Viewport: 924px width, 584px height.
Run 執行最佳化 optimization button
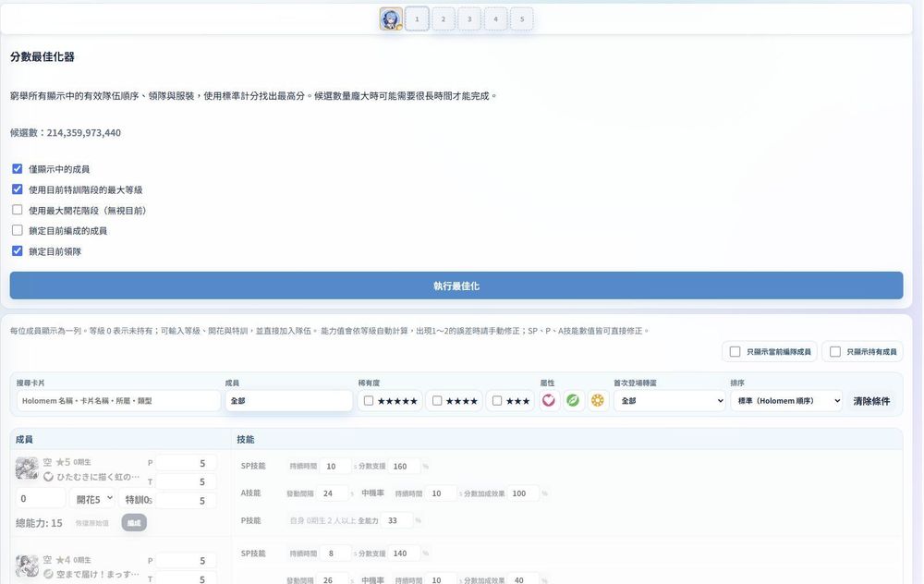(x=456, y=286)
